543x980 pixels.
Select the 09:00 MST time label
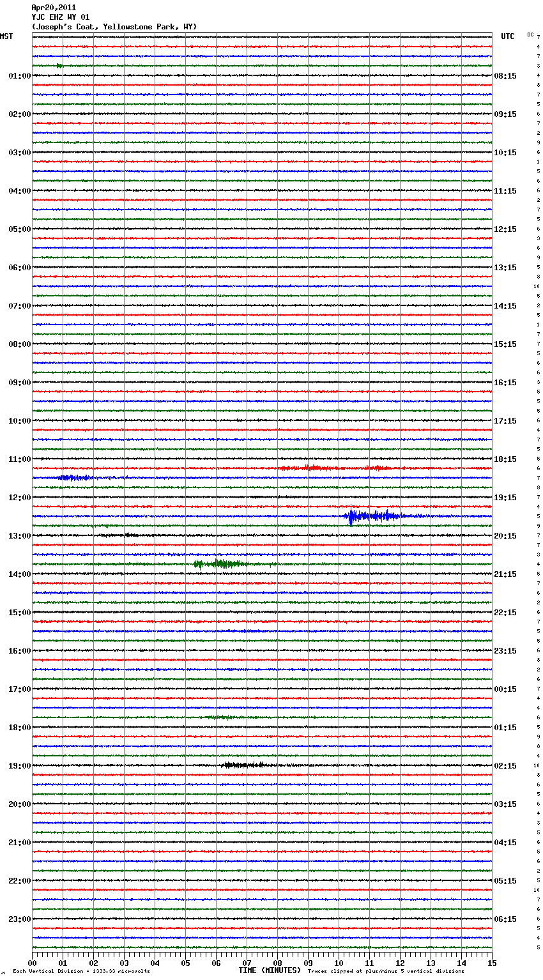20,383
